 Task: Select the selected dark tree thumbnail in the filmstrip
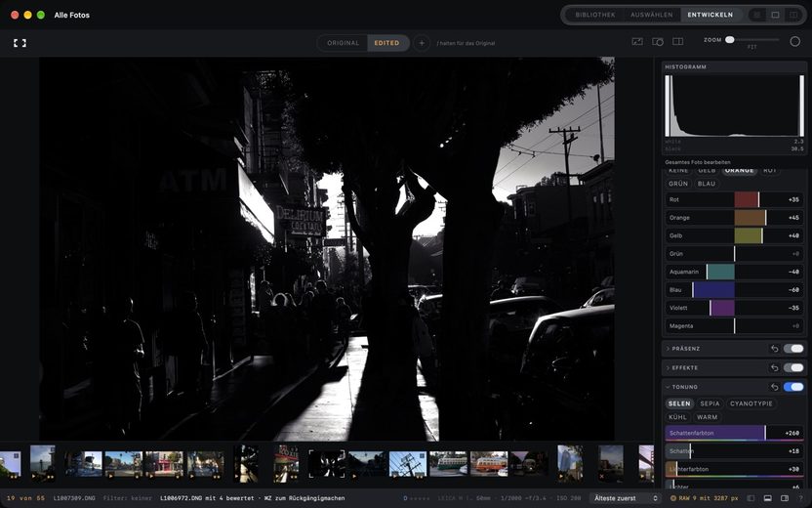[x=327, y=463]
